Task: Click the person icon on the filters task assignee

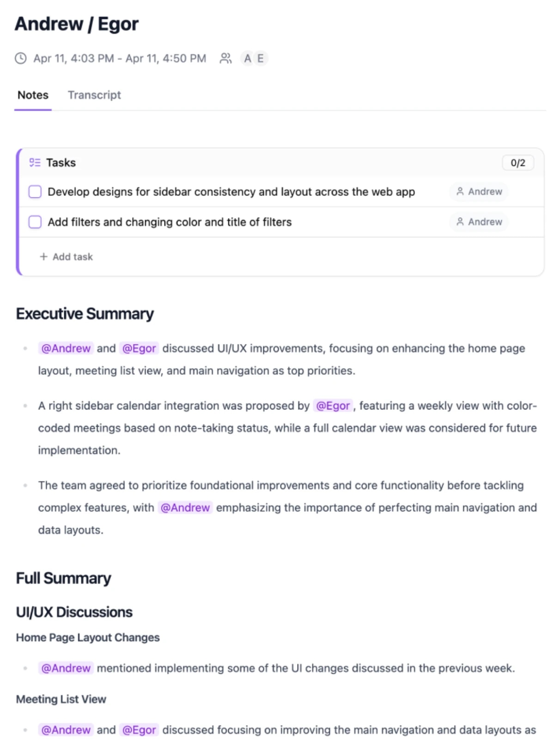Action: [x=460, y=222]
